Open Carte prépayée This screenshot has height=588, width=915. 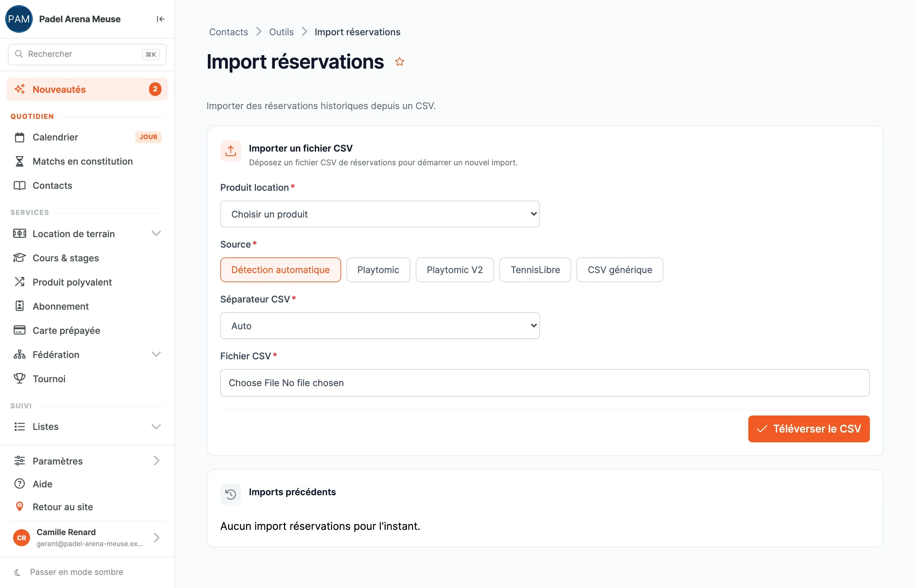pos(87,330)
